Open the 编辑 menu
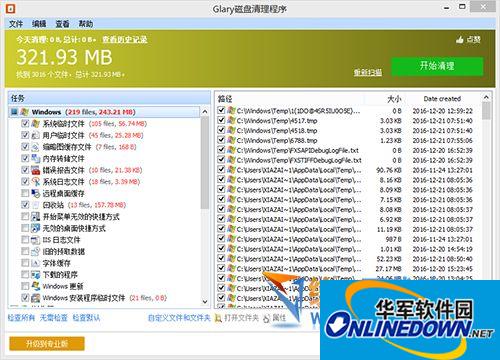500x360 pixels. (39, 24)
